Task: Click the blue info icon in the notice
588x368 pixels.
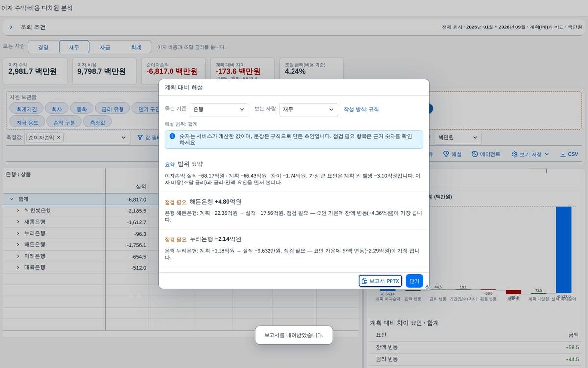Action: (172, 136)
